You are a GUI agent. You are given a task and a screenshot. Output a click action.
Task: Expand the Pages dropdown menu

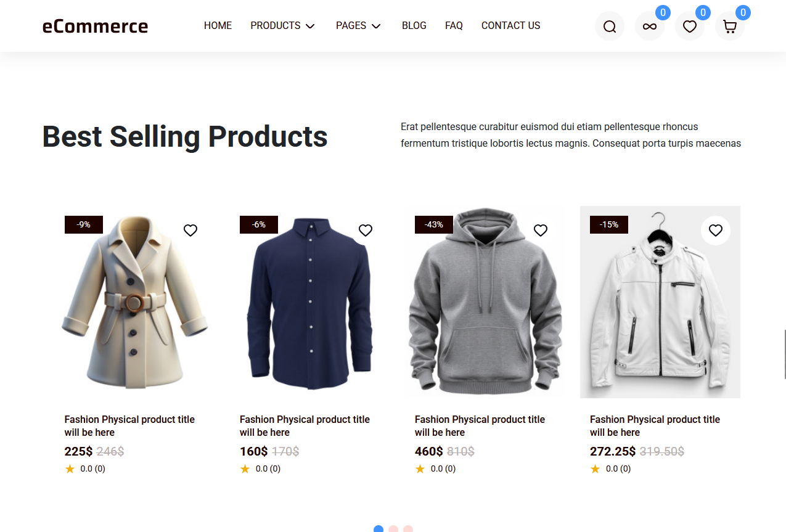tap(358, 26)
